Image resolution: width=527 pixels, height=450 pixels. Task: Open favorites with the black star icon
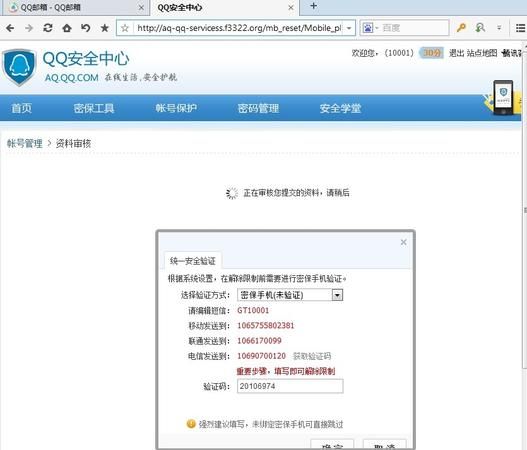105,28
